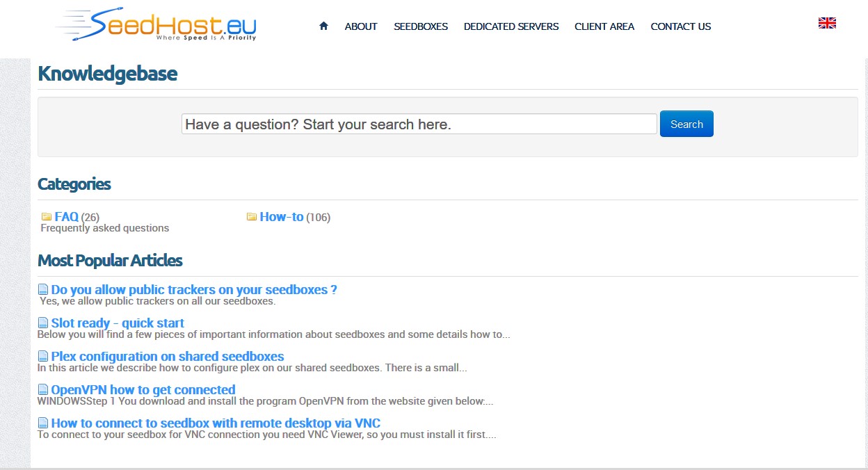The width and height of the screenshot is (868, 470).
Task: Open the SeedHost.eu logo homepage
Action: tap(156, 25)
